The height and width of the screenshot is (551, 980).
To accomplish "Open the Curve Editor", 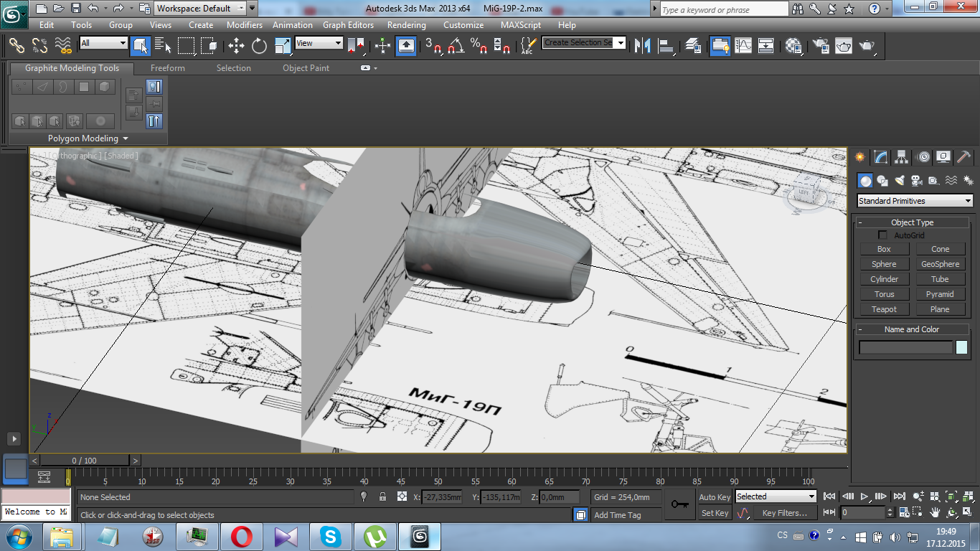I will (743, 46).
